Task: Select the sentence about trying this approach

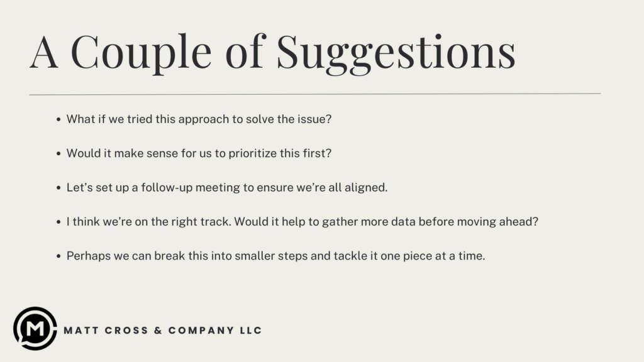Action: [199, 119]
